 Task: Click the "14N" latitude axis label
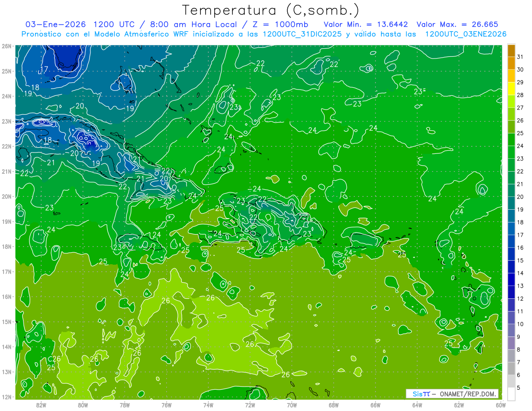point(7,346)
